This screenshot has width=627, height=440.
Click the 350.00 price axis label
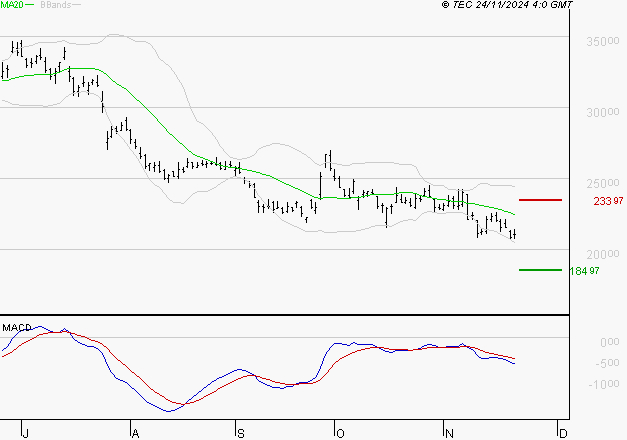click(x=603, y=41)
